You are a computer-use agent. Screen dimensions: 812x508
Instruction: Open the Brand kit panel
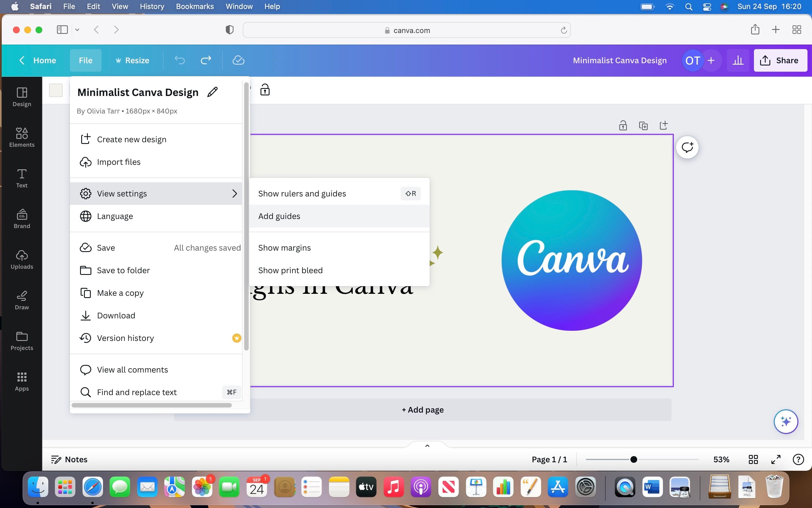point(22,219)
